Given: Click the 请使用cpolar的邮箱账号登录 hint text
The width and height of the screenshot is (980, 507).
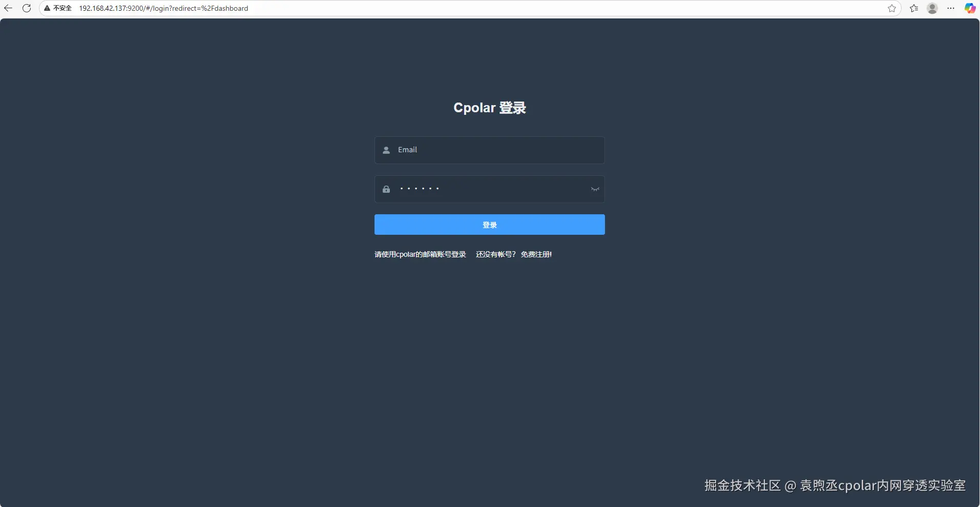Looking at the screenshot, I should pos(420,254).
